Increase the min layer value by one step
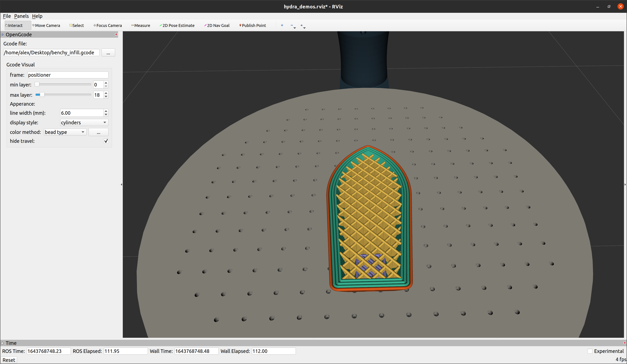Screen dimensions: 627x364 [106, 83]
